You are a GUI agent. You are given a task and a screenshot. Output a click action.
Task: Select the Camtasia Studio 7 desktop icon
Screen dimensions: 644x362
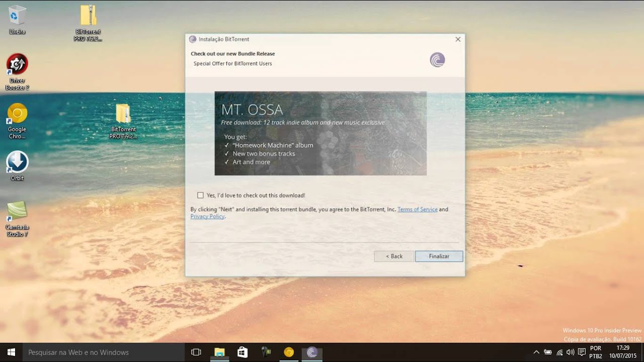(x=17, y=219)
